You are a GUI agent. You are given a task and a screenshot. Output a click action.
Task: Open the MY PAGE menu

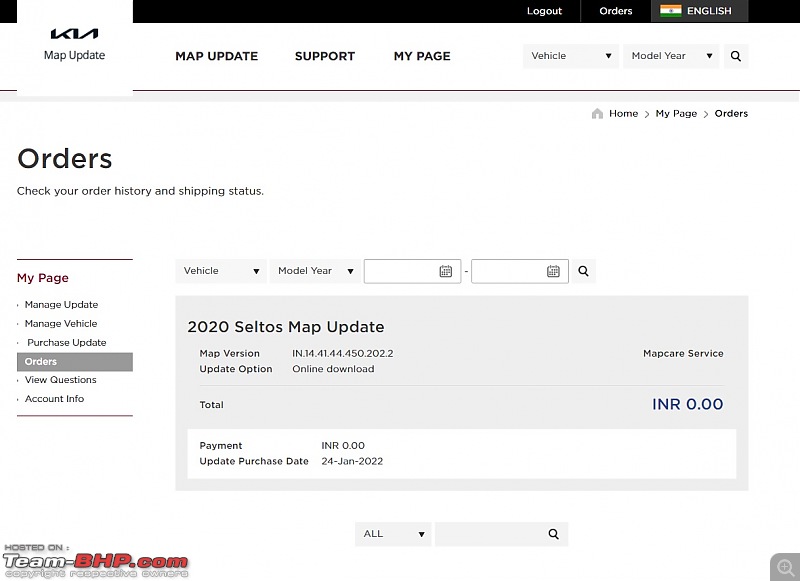[x=422, y=56]
